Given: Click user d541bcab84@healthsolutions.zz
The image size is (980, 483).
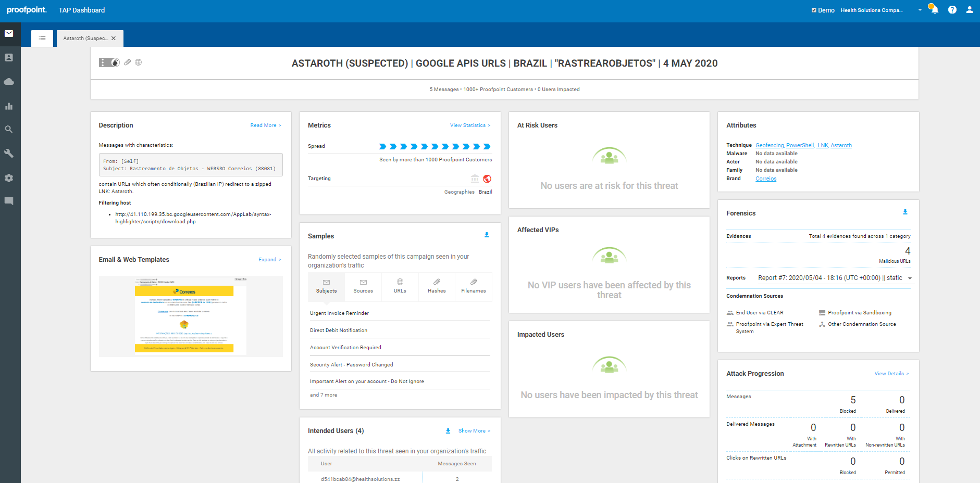Looking at the screenshot, I should (361, 479).
